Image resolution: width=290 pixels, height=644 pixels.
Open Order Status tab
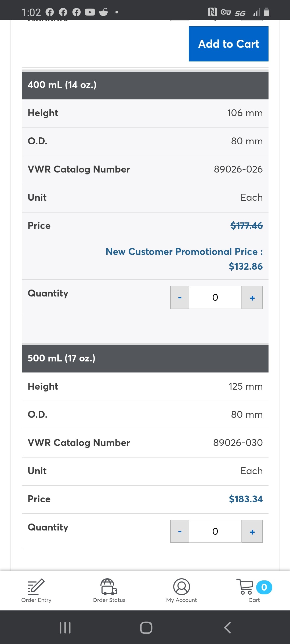pos(109,590)
